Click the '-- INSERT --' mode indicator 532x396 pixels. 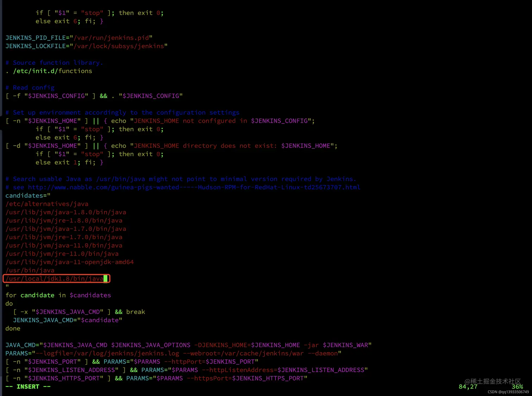(x=28, y=387)
